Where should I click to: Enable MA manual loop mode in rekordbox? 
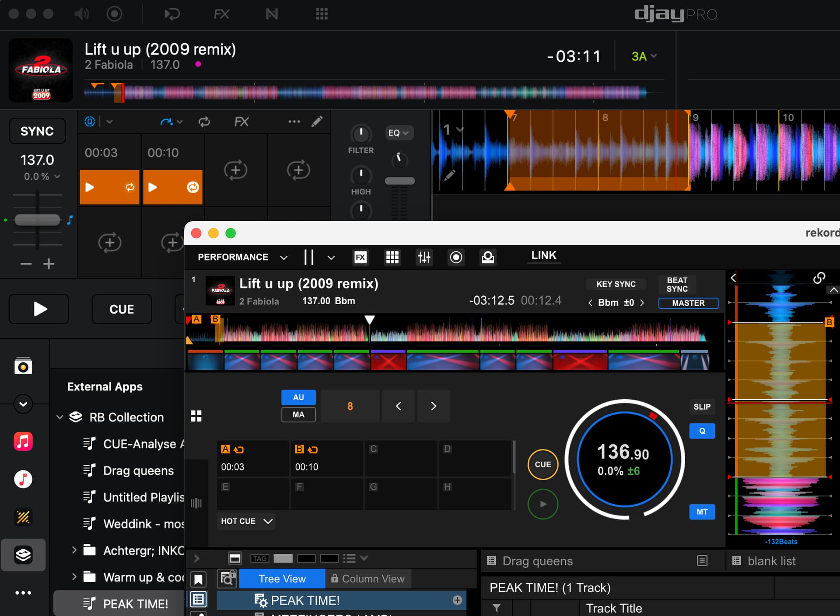(x=298, y=414)
